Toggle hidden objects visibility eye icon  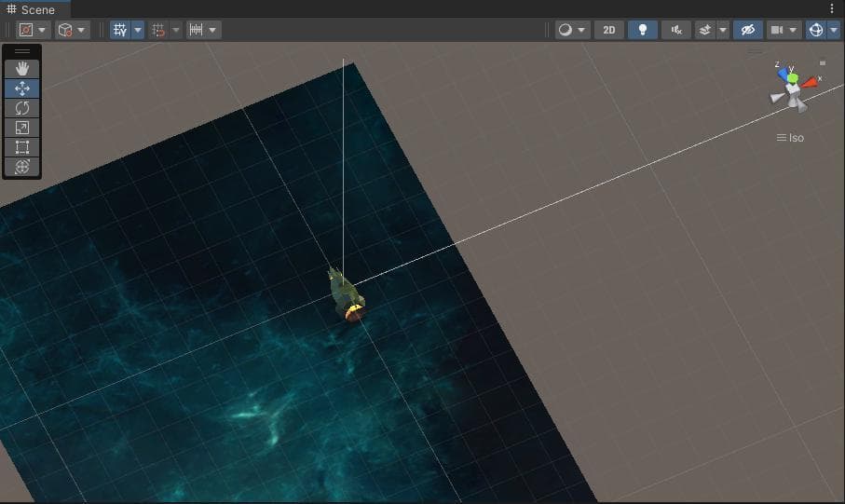click(x=748, y=30)
